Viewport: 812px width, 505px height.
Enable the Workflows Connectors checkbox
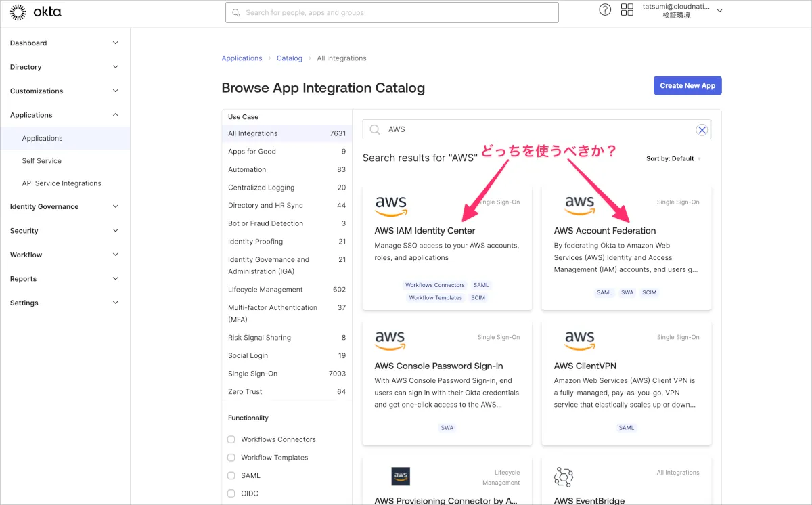[x=231, y=439]
